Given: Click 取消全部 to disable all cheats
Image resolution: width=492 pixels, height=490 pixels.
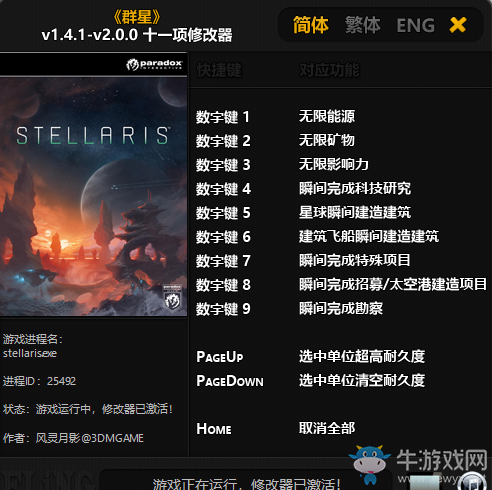Looking at the screenshot, I should [327, 428].
